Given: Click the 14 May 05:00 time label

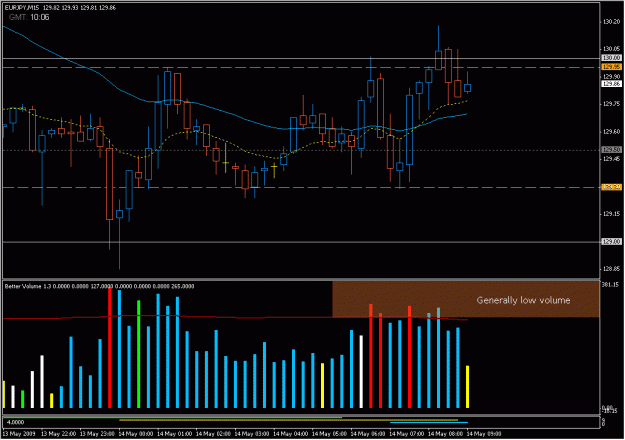Looking at the screenshot, I should pyautogui.click(x=329, y=434).
